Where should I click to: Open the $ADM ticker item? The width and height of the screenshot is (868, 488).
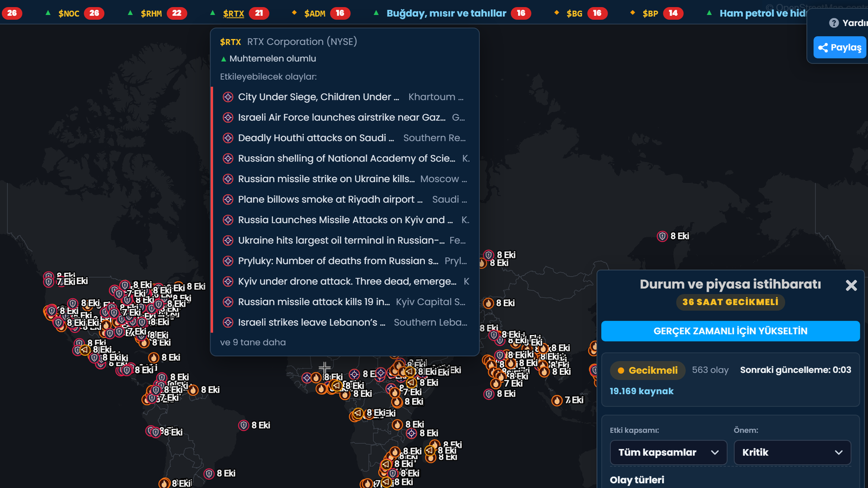point(321,13)
